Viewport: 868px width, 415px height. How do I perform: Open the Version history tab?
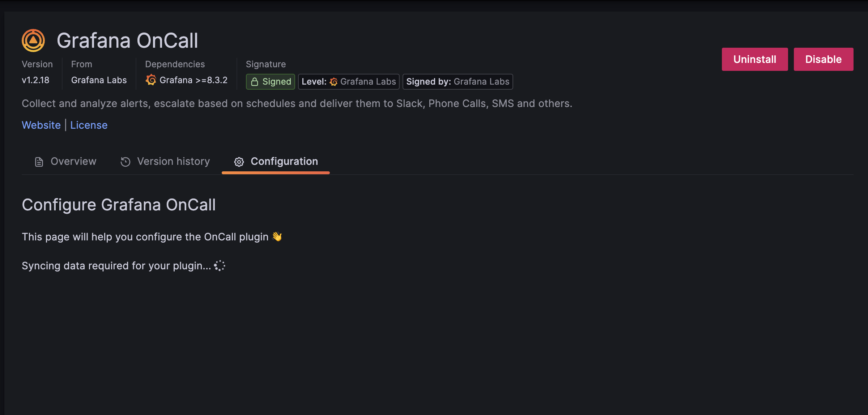tap(173, 161)
